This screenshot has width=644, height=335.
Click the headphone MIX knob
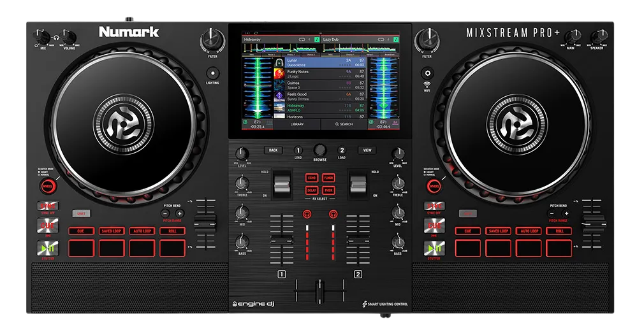coord(43,37)
